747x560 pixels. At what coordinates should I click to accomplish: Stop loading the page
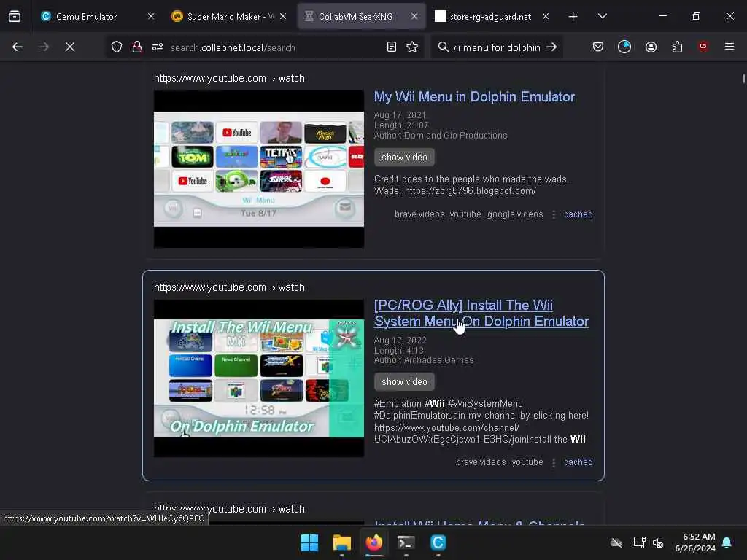coord(69,47)
